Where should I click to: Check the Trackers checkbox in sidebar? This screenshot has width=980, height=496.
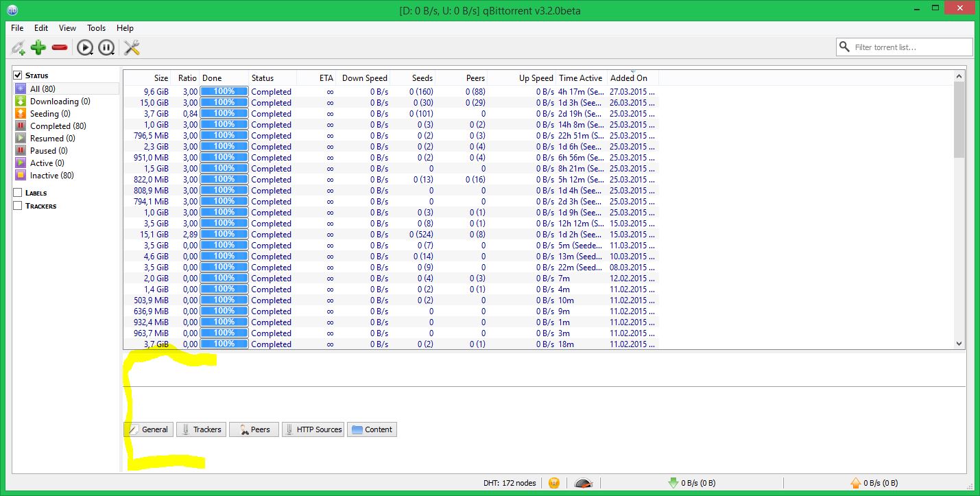(x=18, y=206)
